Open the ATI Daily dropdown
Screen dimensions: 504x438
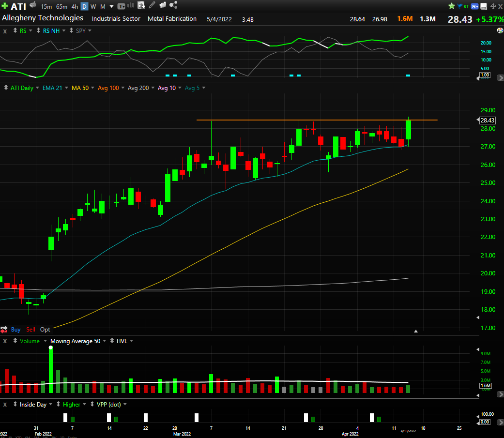37,88
